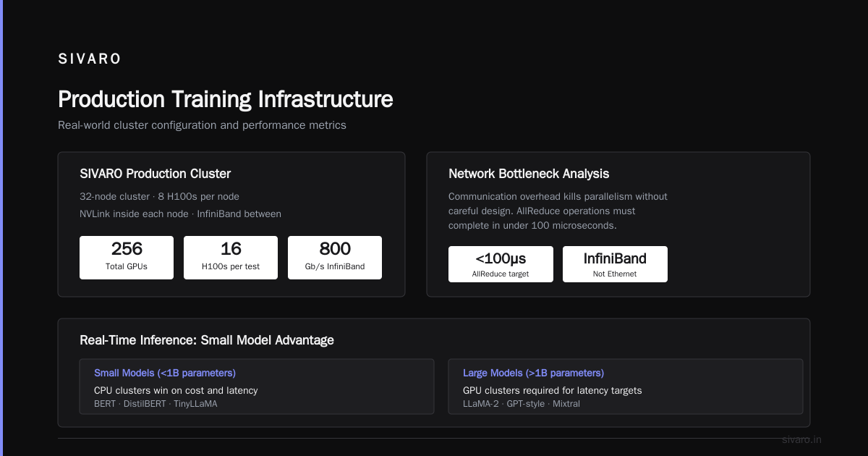Click 'GPU clusters required for latency targets'

(553, 391)
